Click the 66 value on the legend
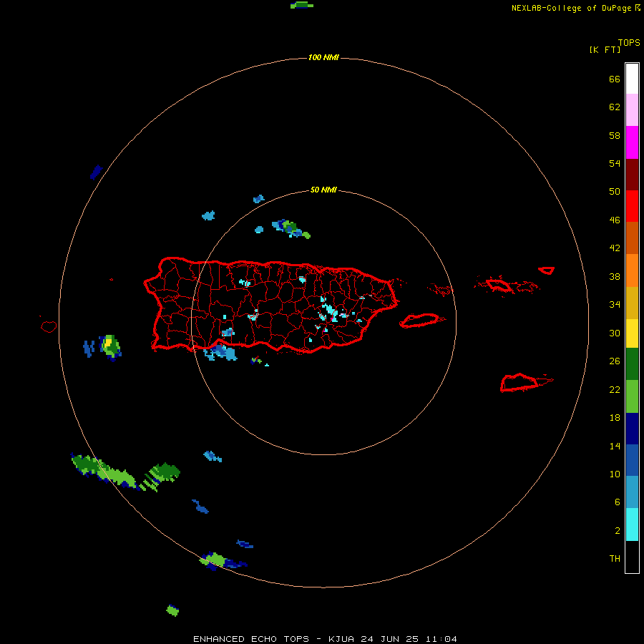The image size is (644, 644). [x=615, y=79]
